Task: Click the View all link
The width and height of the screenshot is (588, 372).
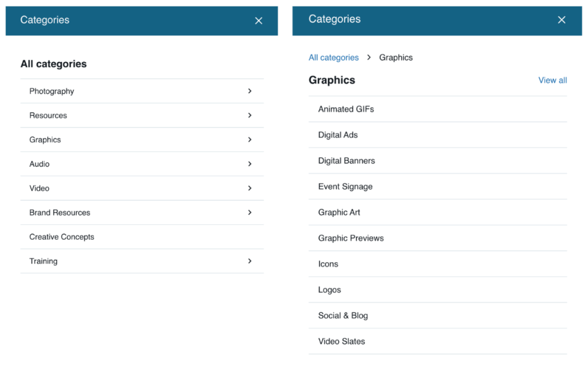Action: click(552, 80)
